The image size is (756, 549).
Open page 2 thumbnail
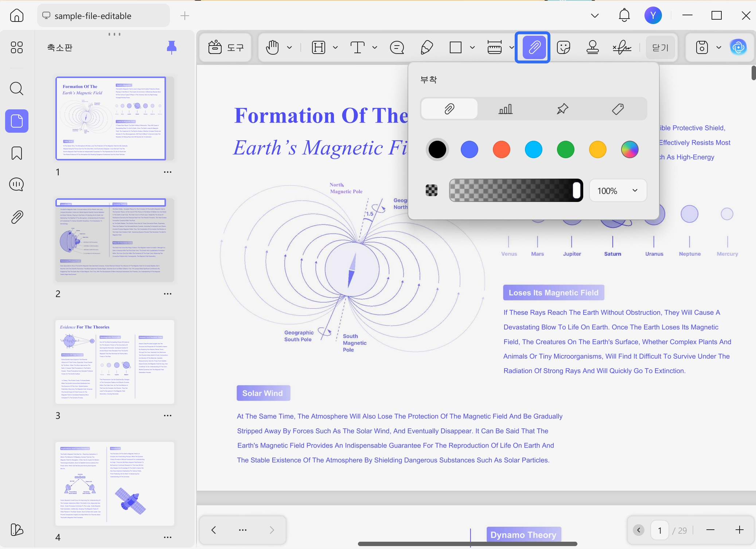pyautogui.click(x=115, y=240)
